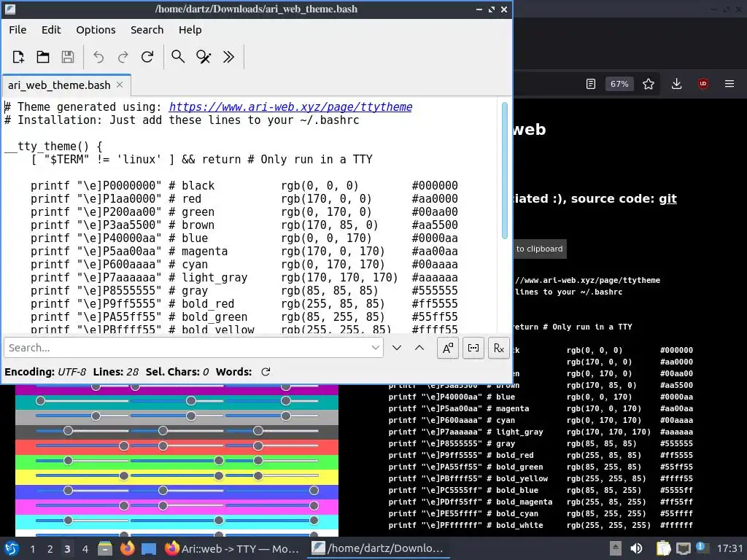Toggle whole word match search option

pos(473,348)
